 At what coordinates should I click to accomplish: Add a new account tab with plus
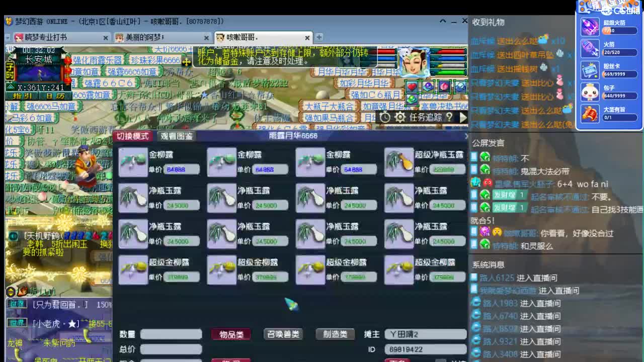[319, 37]
